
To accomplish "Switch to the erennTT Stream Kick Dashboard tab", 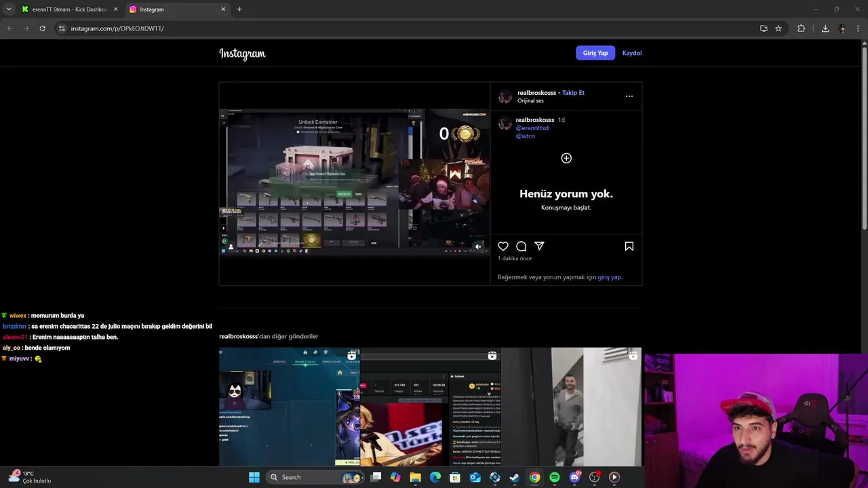I will [x=70, y=9].
